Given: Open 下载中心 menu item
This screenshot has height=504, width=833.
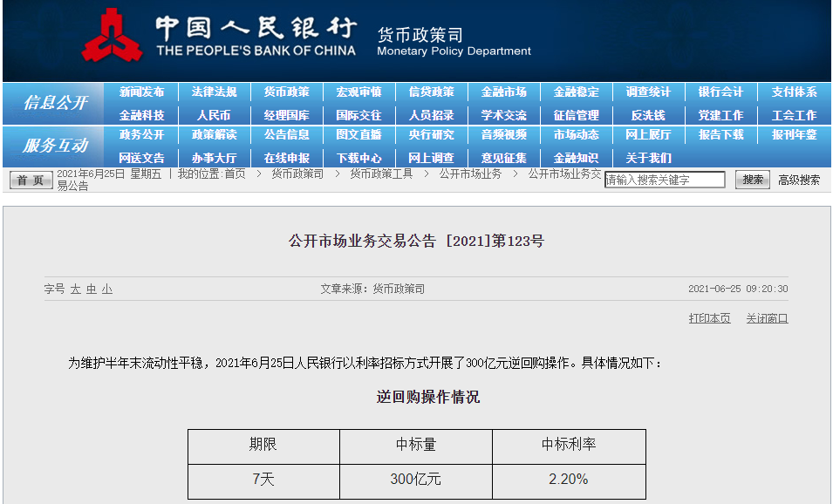Looking at the screenshot, I should click(x=358, y=159).
